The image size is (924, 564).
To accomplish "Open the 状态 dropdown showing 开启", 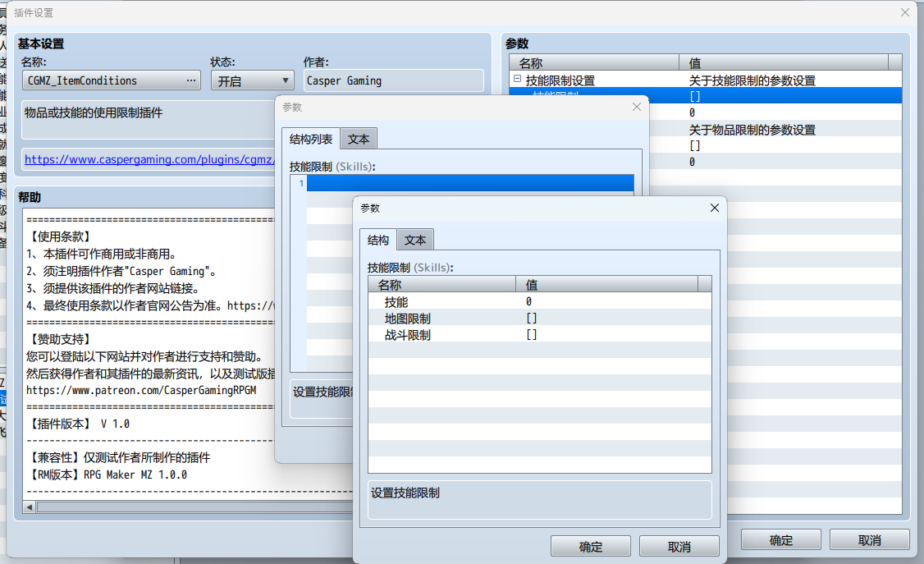I will point(252,80).
